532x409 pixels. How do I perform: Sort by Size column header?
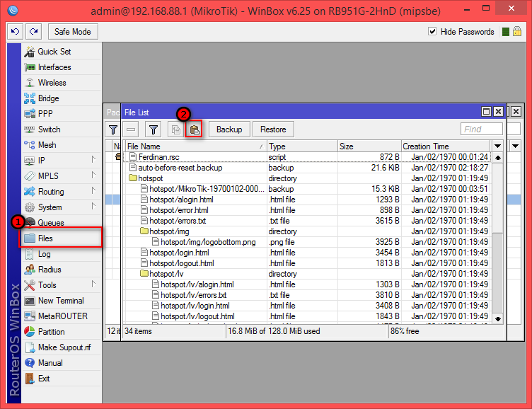[x=369, y=146]
